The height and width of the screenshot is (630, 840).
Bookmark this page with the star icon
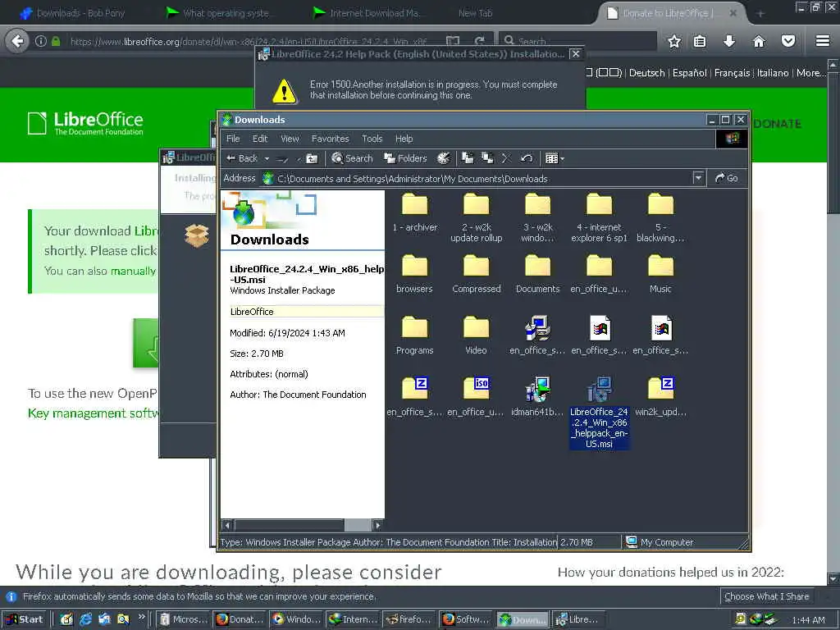pos(674,41)
